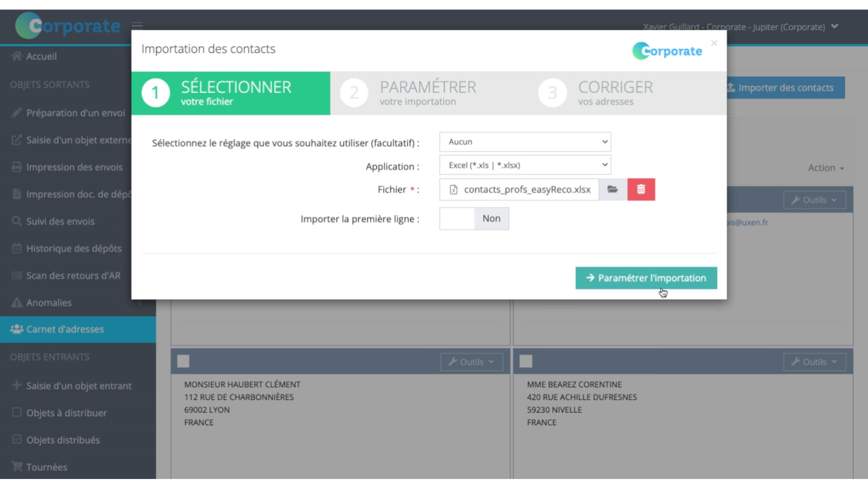Click the upload icon on Importer des contacts
This screenshot has height=488, width=868.
pos(731,87)
